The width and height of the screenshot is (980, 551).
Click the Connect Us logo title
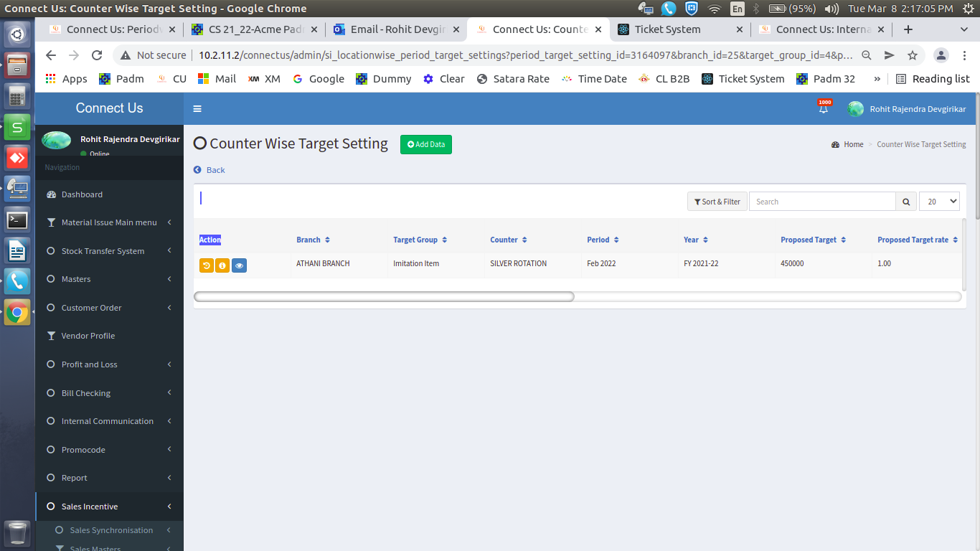(x=109, y=108)
